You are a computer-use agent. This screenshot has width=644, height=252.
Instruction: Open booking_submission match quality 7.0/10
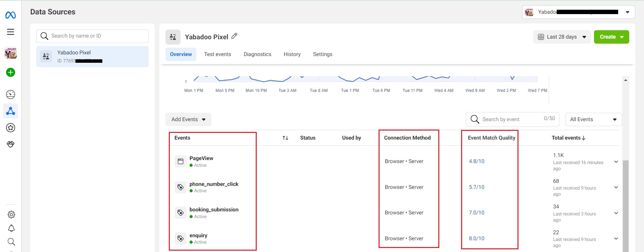coord(477,213)
